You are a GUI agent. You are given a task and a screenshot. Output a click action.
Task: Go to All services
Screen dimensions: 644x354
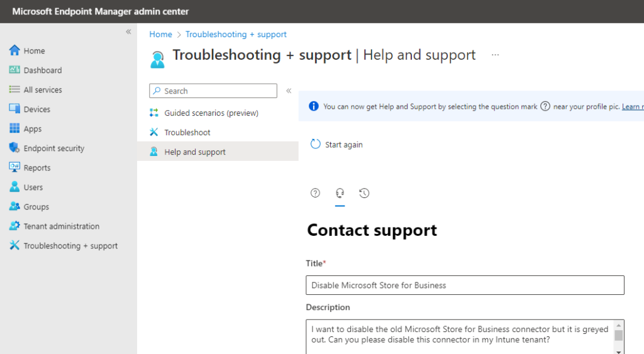[x=43, y=89]
